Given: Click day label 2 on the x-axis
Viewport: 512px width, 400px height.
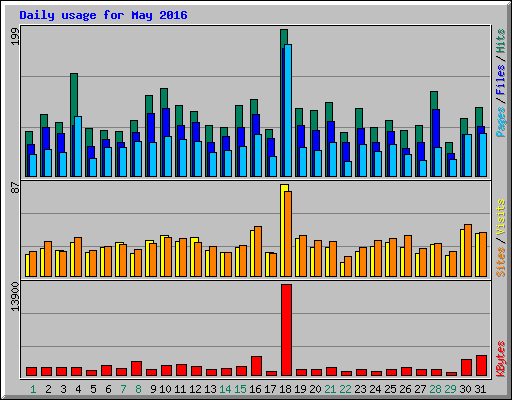Looking at the screenshot, I should [x=48, y=389].
